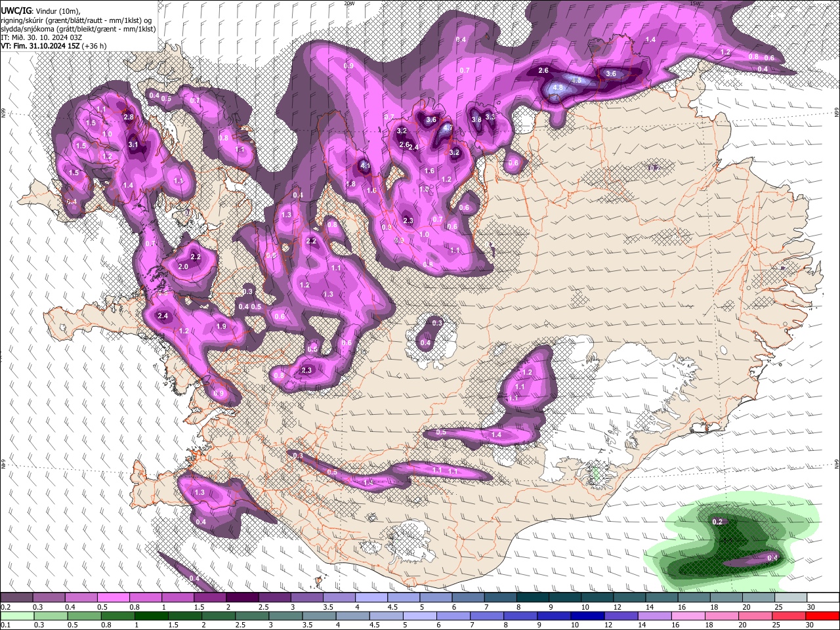Click the white 30 swatch ending the upper legend row
The image size is (840, 630).
click(x=823, y=598)
